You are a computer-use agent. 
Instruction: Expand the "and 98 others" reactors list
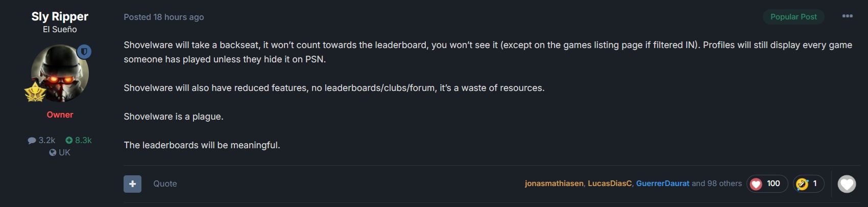point(716,183)
